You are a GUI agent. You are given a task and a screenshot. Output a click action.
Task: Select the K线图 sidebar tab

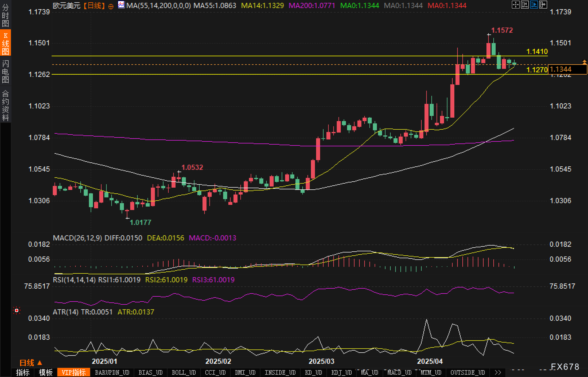tap(5, 43)
